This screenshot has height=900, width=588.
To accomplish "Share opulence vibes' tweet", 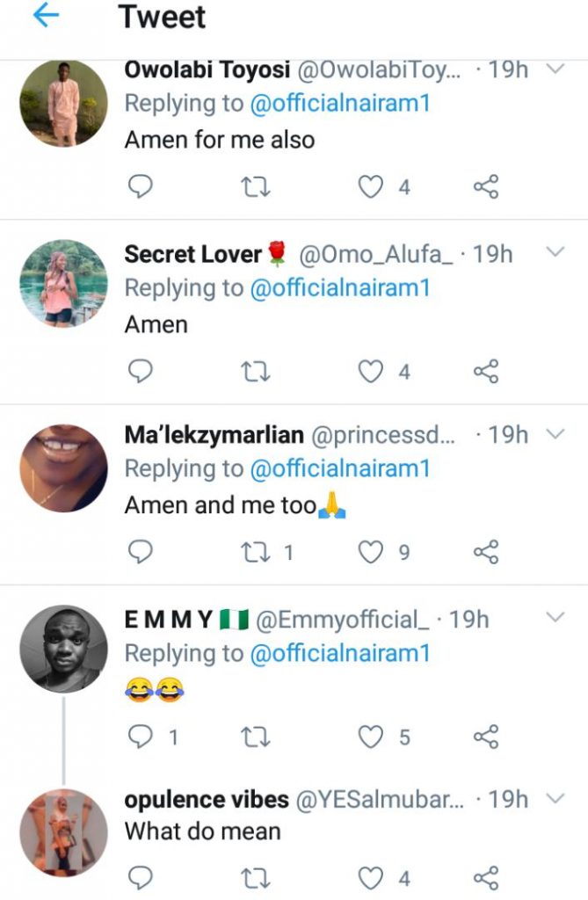I will click(486, 876).
